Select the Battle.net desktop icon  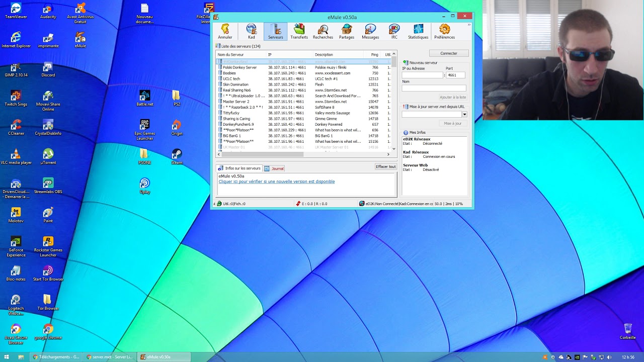point(144,99)
